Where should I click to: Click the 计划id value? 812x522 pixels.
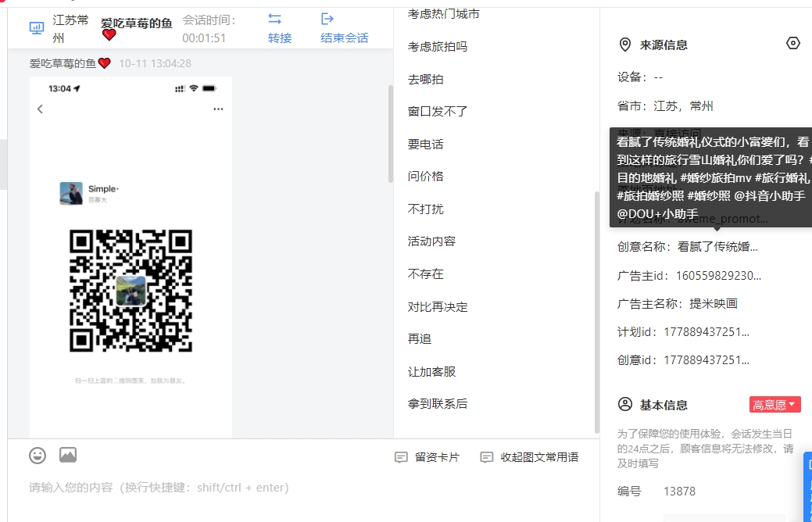click(x=706, y=332)
